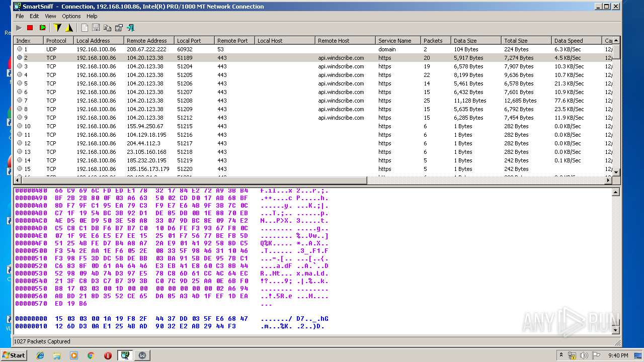Open Capture Filter with the yellow funnel icon
Viewport: 644px width, 362px height.
(x=57, y=28)
